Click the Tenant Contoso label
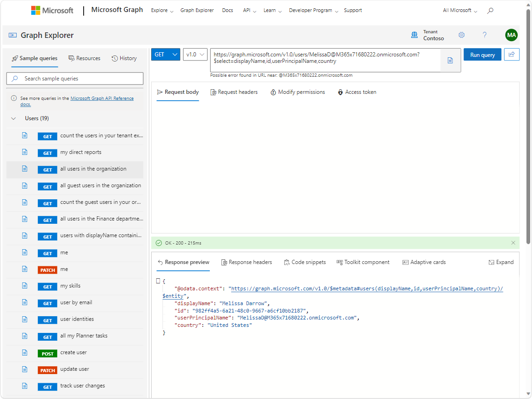Screen dimensions: 532x399 click(433, 35)
